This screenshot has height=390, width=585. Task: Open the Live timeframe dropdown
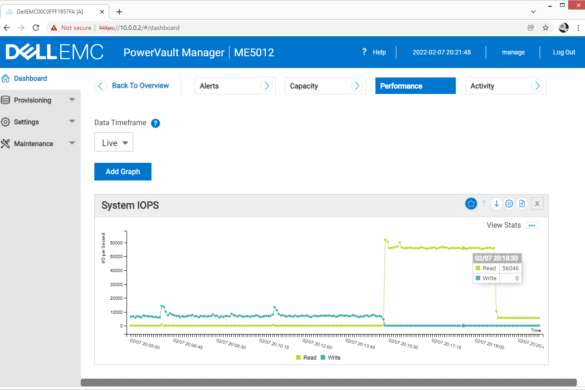(x=114, y=143)
